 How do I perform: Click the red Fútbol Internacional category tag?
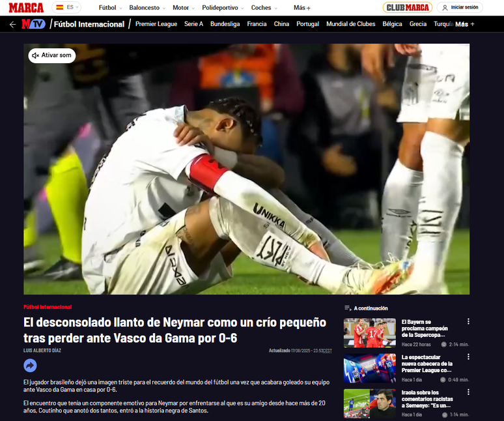pyautogui.click(x=48, y=307)
